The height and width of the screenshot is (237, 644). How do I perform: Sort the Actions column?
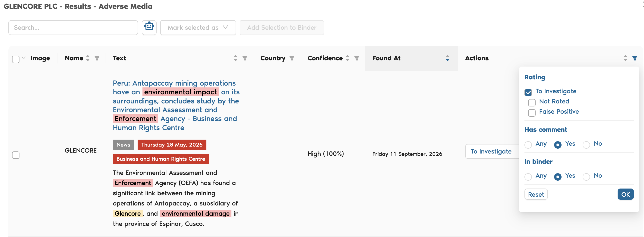625,58
